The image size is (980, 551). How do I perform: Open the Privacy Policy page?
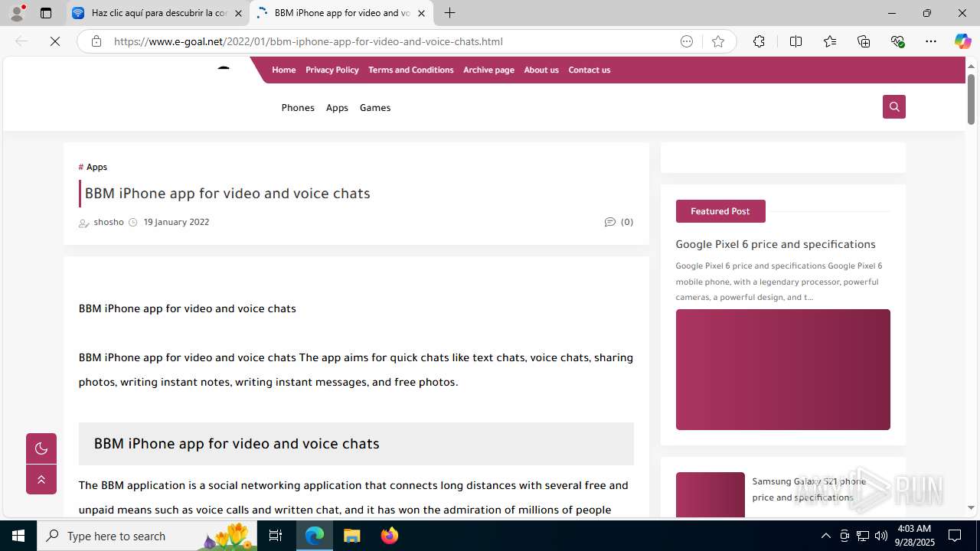pyautogui.click(x=332, y=70)
